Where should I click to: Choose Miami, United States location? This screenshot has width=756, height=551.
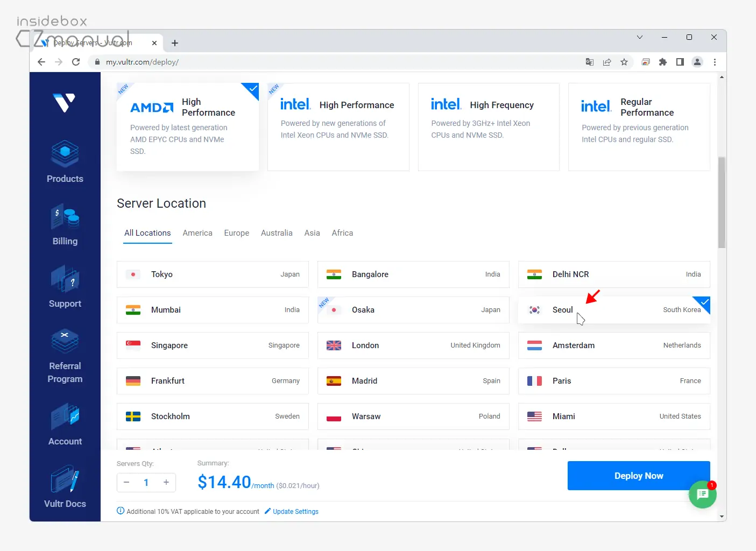pos(614,416)
